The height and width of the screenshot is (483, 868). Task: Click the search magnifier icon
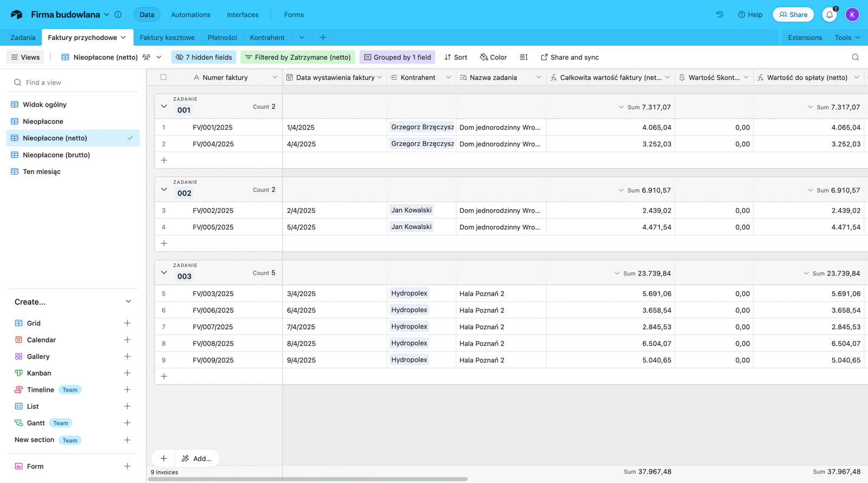click(855, 57)
